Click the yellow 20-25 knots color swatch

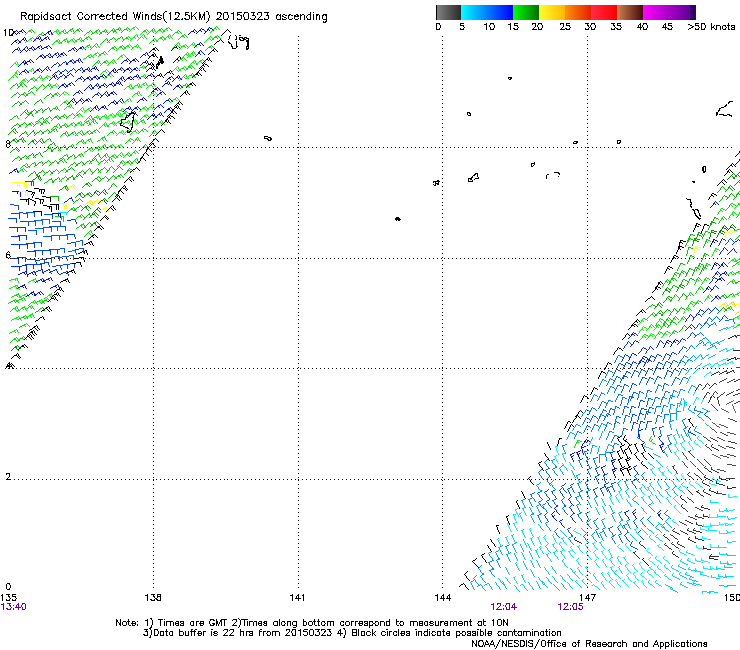[552, 12]
